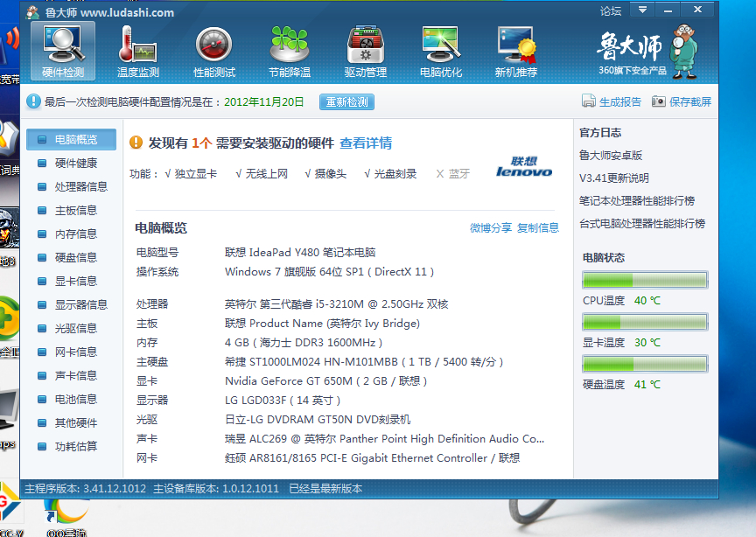Click the soldier game desktop icon
Viewport: 756px width, 537px height.
10,227
